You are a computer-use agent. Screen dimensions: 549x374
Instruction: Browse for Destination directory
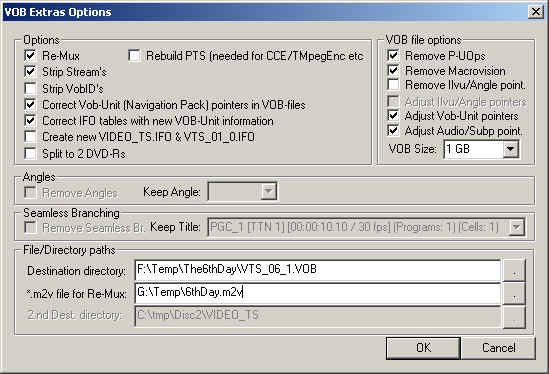(514, 270)
